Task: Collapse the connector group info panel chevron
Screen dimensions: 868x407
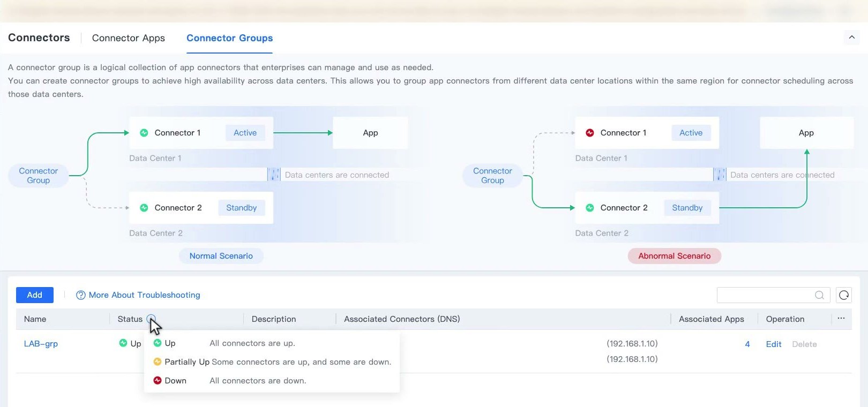Action: 851,37
